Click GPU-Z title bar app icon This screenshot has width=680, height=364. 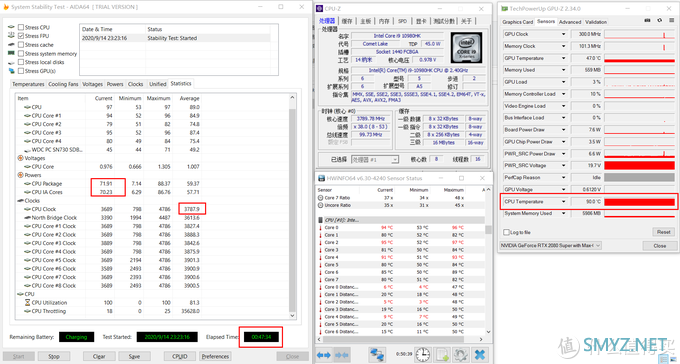pyautogui.click(x=504, y=8)
